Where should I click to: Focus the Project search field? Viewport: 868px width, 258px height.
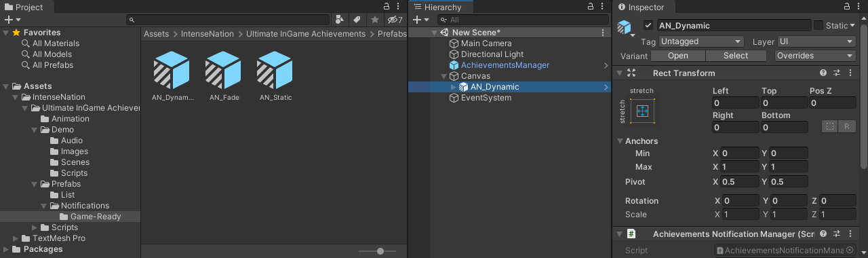(228, 20)
